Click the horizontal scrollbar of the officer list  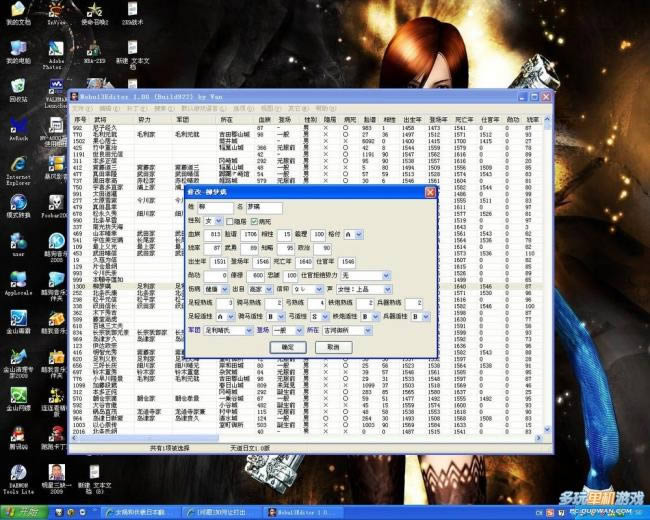[x=307, y=438]
